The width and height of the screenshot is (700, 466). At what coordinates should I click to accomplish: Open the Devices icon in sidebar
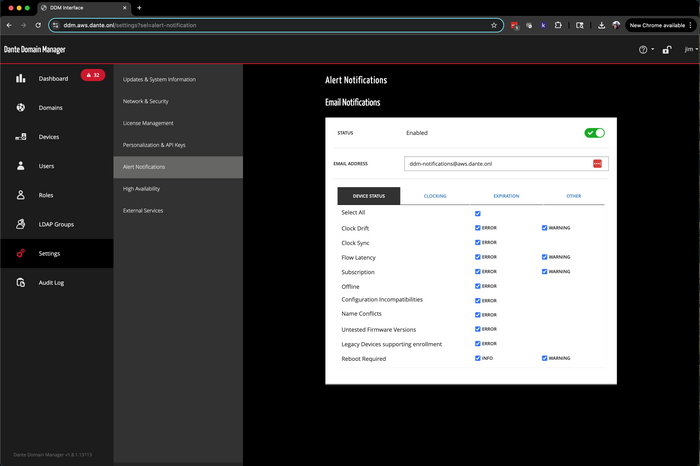click(x=21, y=137)
